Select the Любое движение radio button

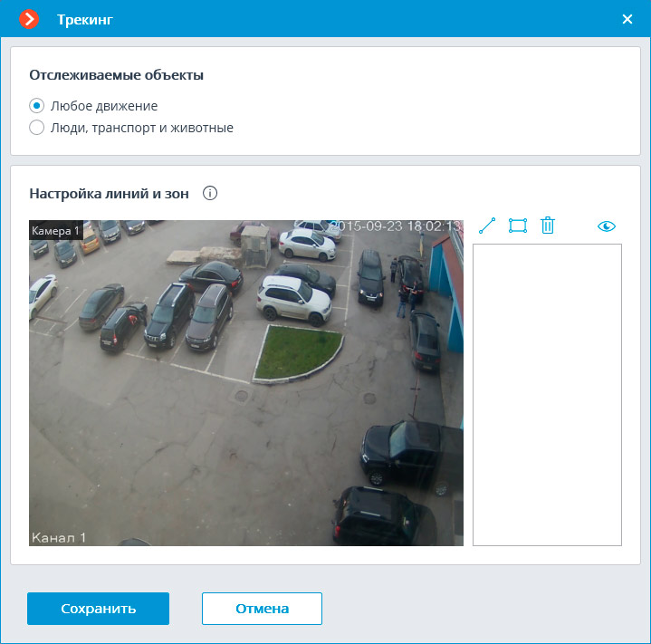coord(37,106)
